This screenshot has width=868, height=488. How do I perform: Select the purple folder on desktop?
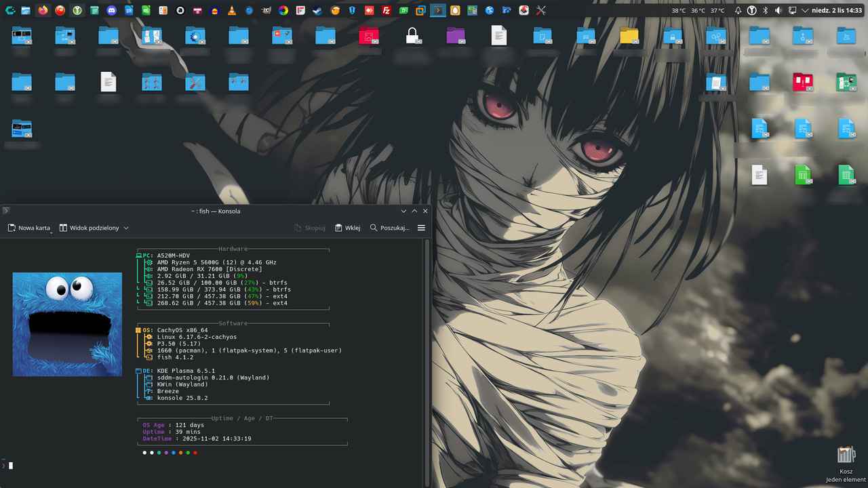pyautogui.click(x=456, y=36)
